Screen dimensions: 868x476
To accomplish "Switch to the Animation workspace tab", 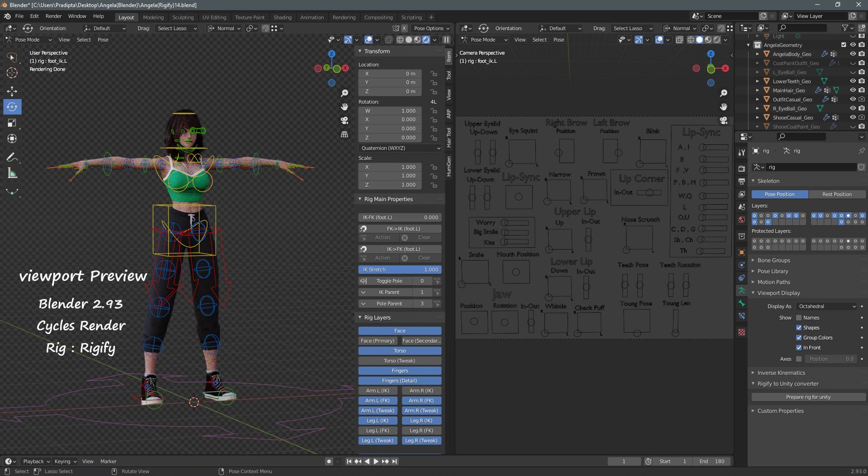I will 312,17.
